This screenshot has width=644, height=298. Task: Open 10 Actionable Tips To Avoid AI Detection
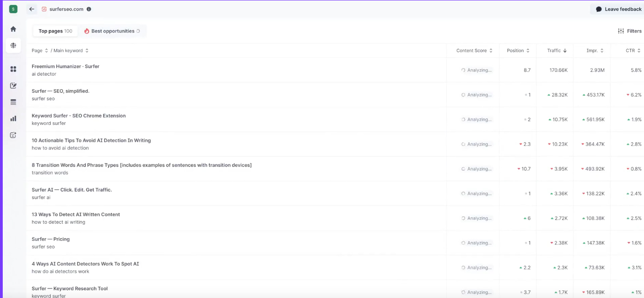(91, 141)
